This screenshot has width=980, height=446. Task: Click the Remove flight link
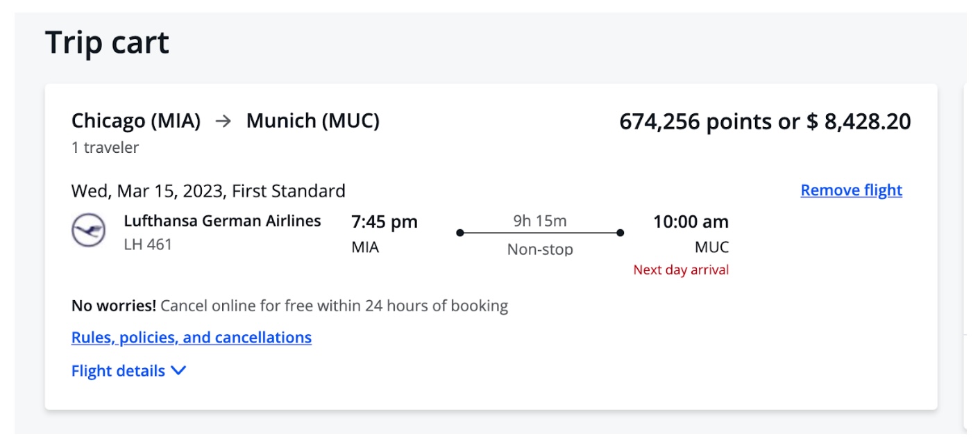click(x=852, y=190)
